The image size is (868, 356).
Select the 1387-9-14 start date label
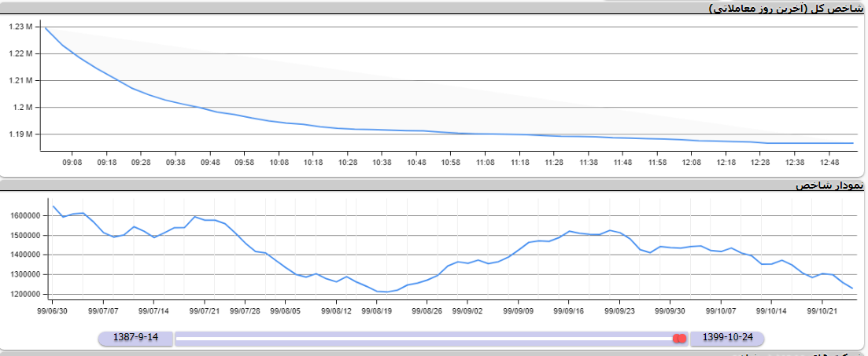(x=136, y=338)
